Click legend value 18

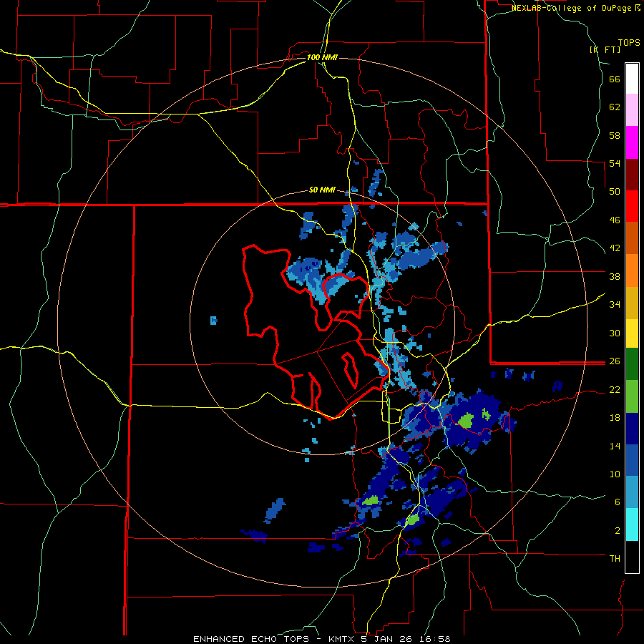coord(615,418)
